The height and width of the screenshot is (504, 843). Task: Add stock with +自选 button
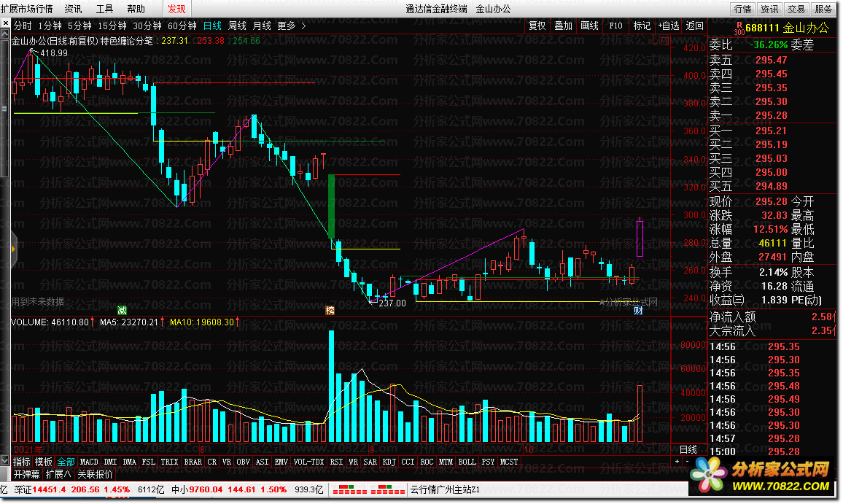[x=668, y=26]
